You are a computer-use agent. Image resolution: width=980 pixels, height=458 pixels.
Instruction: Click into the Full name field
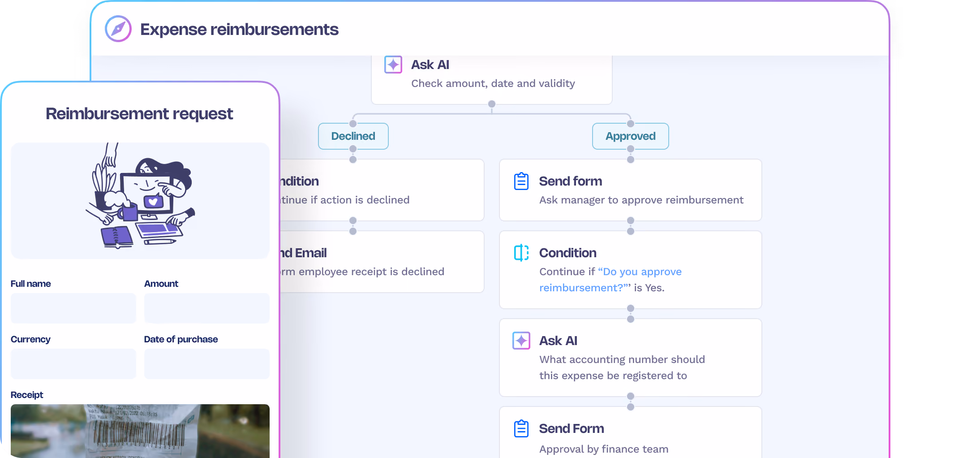tap(73, 308)
